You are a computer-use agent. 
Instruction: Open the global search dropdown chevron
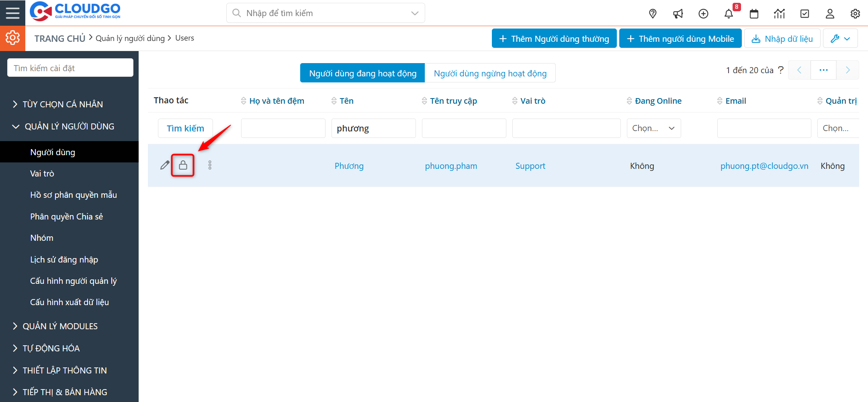pyautogui.click(x=414, y=12)
